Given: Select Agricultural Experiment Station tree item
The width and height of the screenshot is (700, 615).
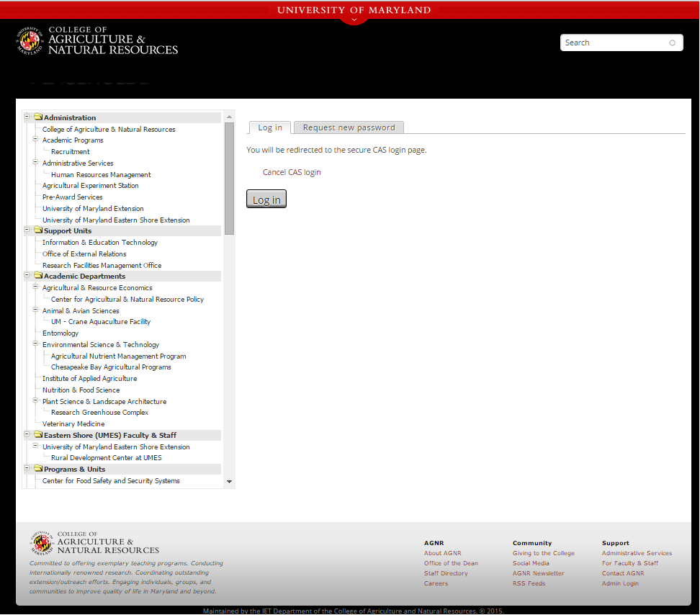Looking at the screenshot, I should pos(91,186).
